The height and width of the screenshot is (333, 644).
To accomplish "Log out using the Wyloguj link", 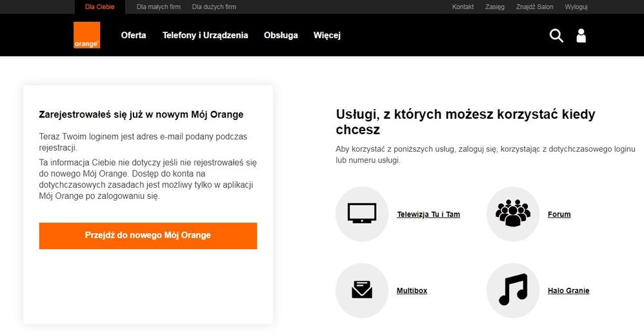I will tap(576, 7).
